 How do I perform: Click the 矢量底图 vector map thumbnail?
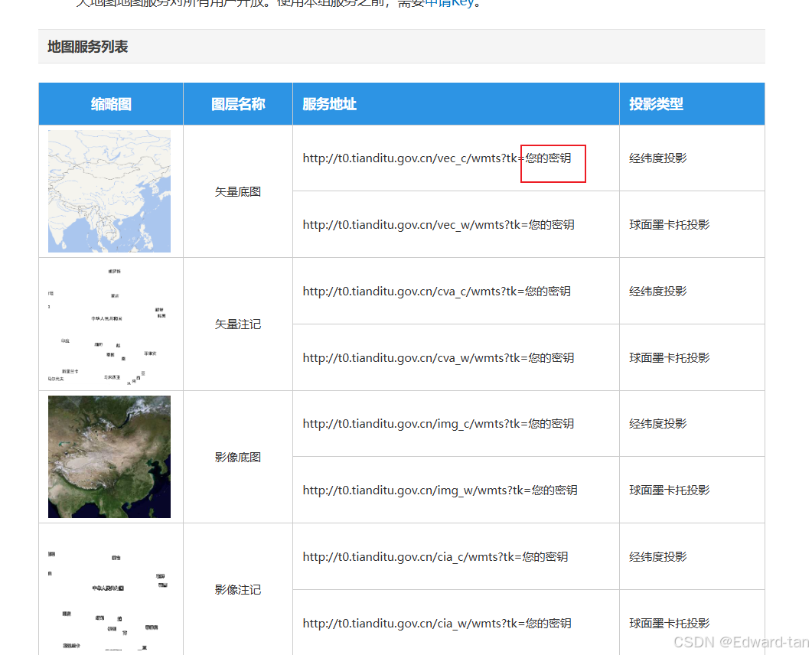(x=109, y=191)
